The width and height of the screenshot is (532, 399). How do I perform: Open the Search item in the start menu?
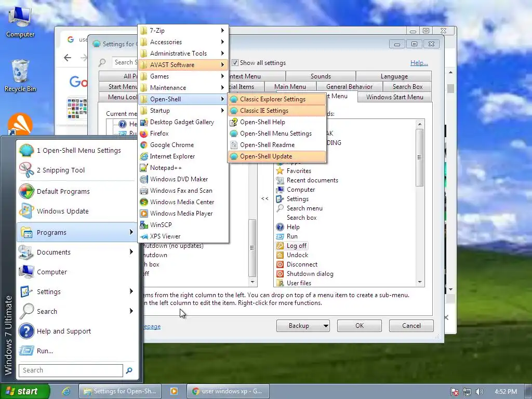click(x=77, y=312)
